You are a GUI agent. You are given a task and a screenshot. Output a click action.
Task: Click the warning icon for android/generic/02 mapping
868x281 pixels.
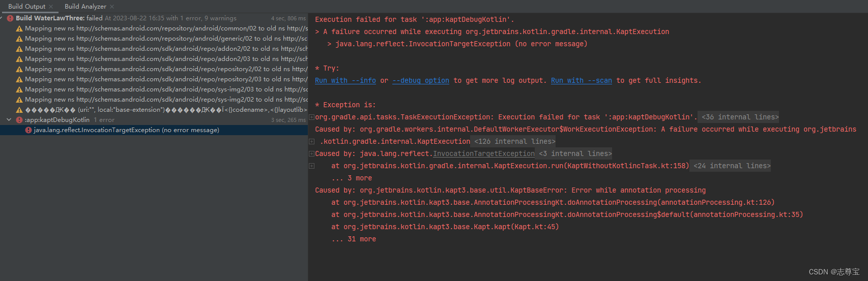19,39
